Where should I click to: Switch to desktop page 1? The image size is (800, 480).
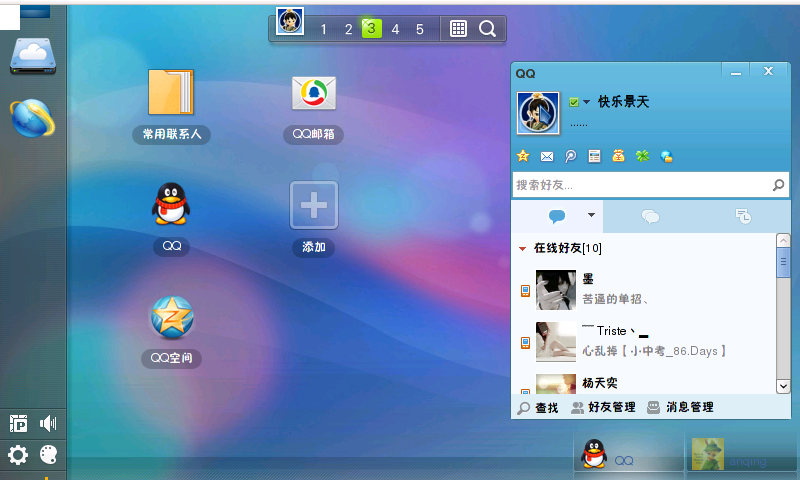323,29
